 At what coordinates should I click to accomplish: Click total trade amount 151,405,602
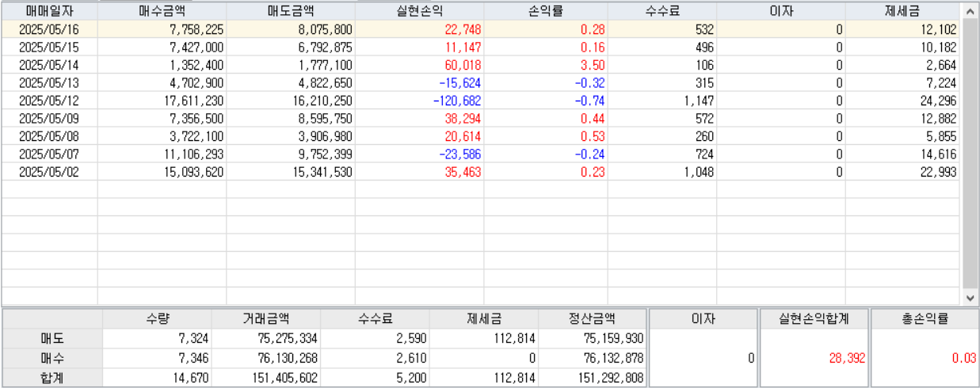pos(284,378)
